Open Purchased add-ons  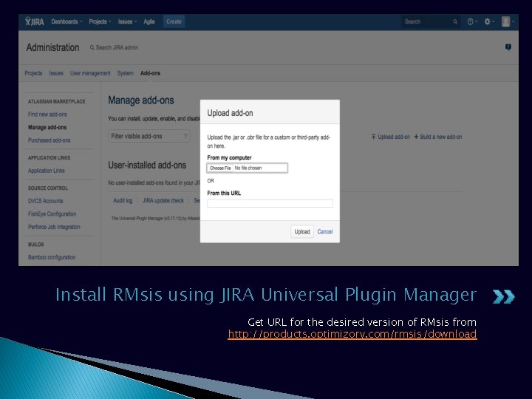click(50, 140)
